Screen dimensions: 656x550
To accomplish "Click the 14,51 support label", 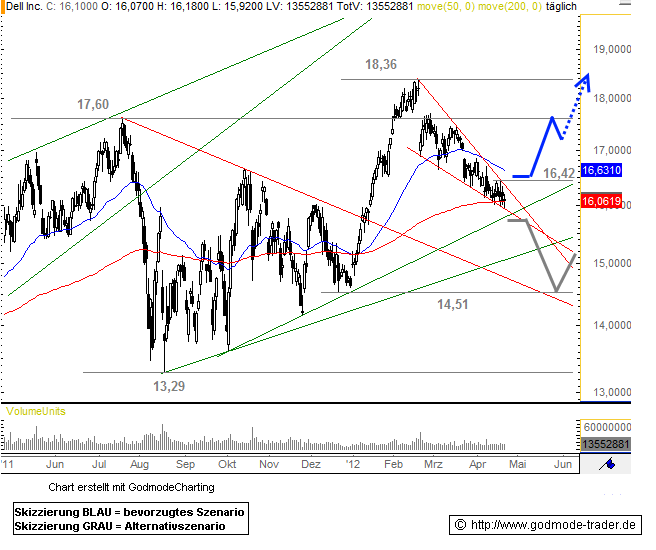I will [453, 304].
